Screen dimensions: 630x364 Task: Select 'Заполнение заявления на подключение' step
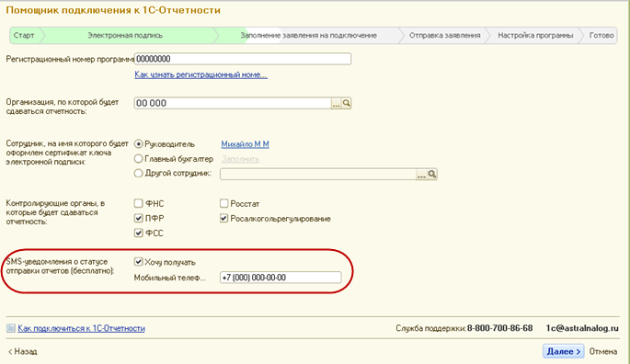tap(309, 35)
